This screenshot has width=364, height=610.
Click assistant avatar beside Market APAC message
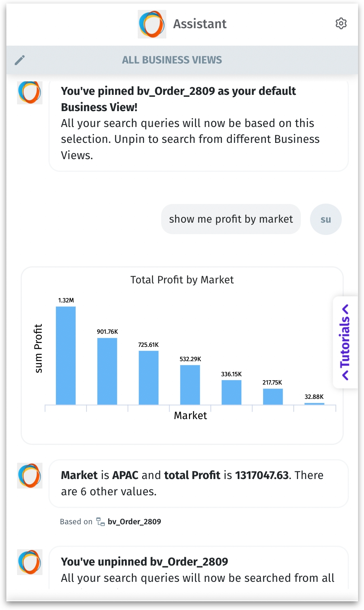tap(30, 475)
